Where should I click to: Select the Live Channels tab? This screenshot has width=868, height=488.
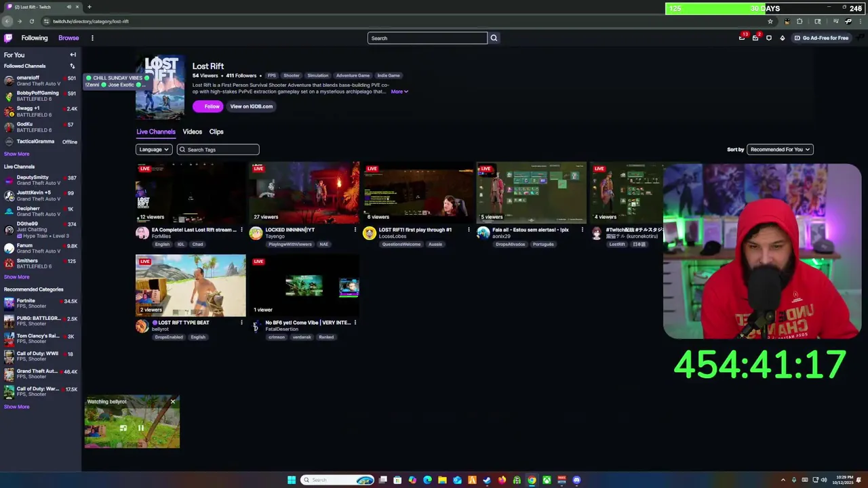[156, 131]
